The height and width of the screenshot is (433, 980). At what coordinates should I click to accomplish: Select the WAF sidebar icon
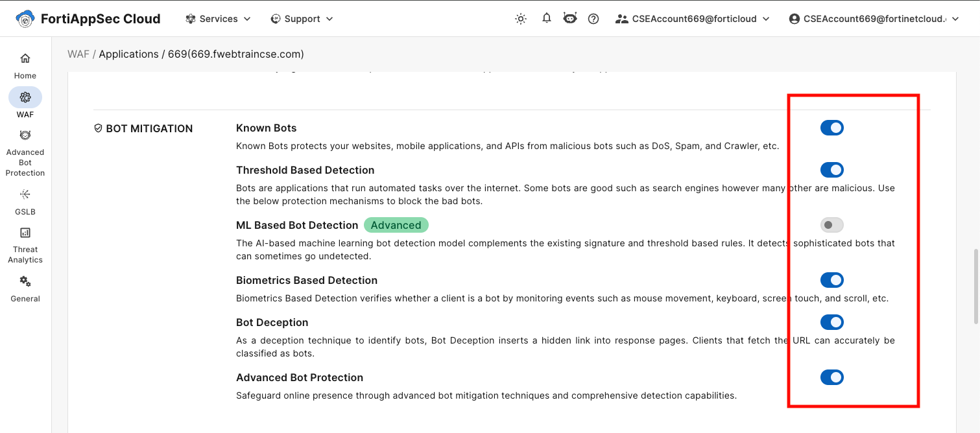25,97
